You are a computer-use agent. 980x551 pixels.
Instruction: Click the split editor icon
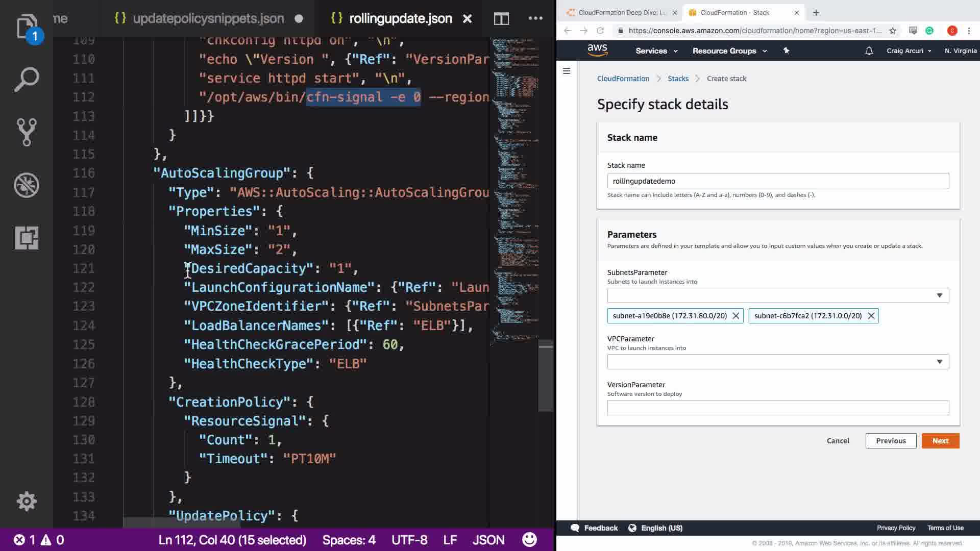coord(501,19)
